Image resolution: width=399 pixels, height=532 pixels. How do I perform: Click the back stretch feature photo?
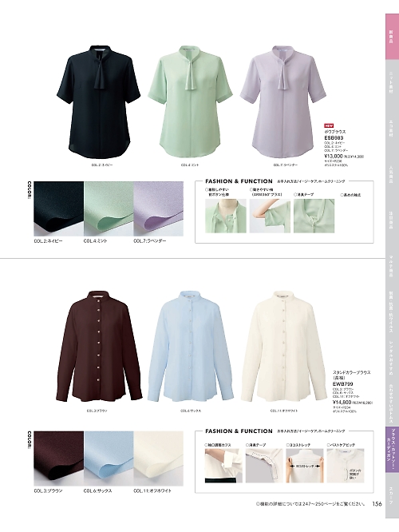click(x=304, y=466)
